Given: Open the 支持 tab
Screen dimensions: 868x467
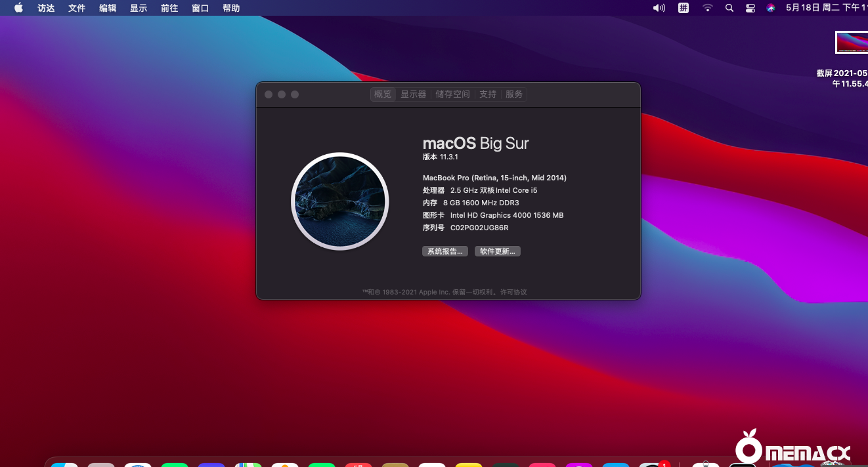Looking at the screenshot, I should coord(487,94).
